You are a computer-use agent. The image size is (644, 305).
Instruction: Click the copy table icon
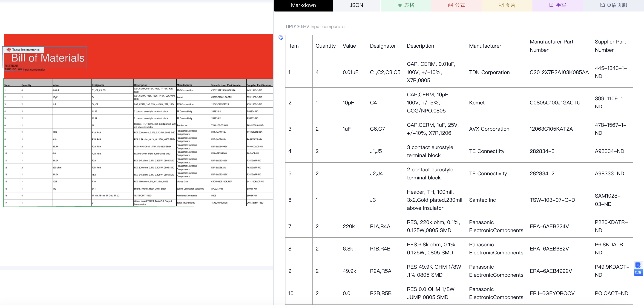click(x=281, y=38)
